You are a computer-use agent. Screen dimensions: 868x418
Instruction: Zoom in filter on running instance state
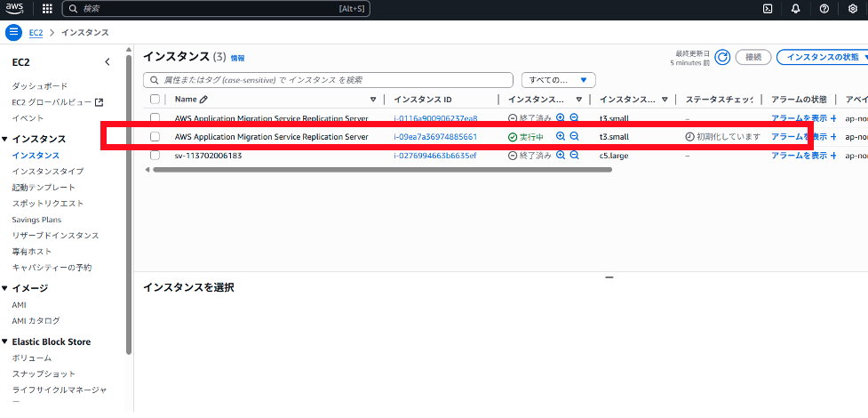(561, 136)
